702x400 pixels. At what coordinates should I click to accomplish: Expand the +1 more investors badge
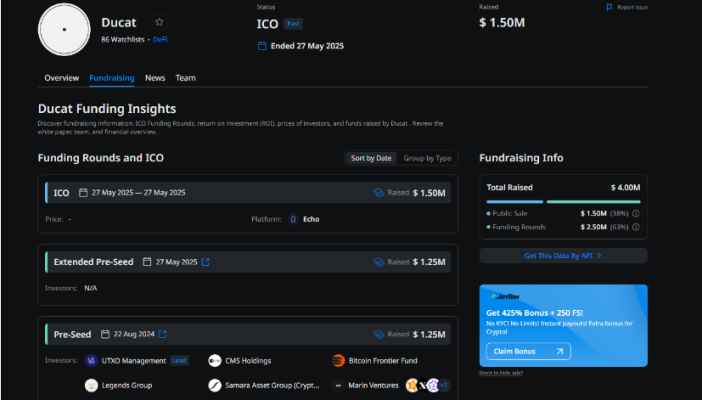(444, 384)
